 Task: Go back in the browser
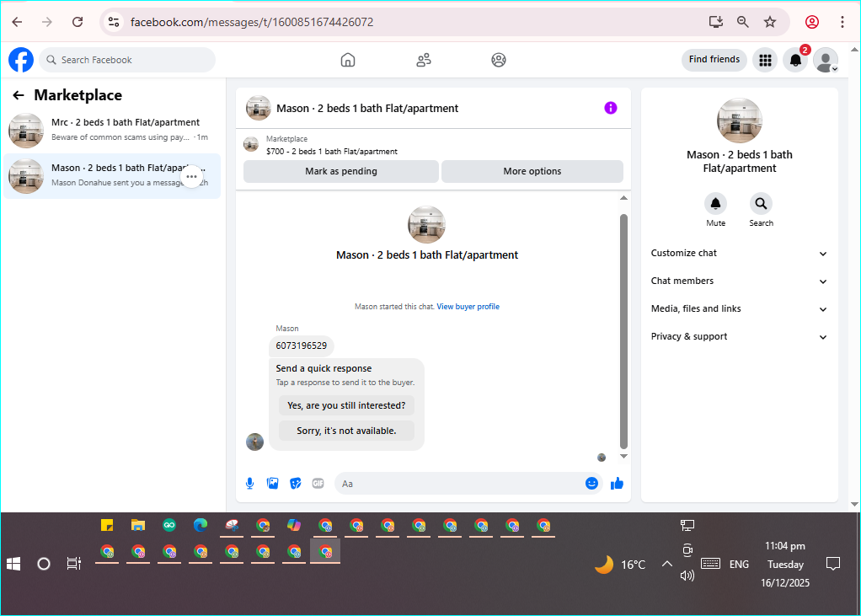click(18, 22)
